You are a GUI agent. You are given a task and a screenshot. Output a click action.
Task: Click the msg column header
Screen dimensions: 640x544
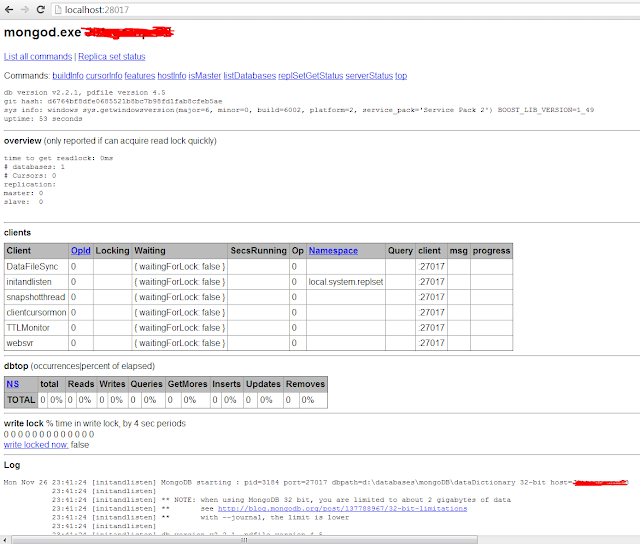click(458, 251)
